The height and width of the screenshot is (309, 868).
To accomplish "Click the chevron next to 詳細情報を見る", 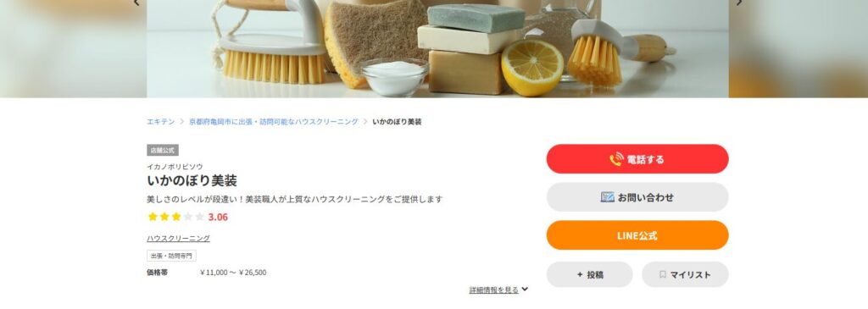I will click(525, 289).
